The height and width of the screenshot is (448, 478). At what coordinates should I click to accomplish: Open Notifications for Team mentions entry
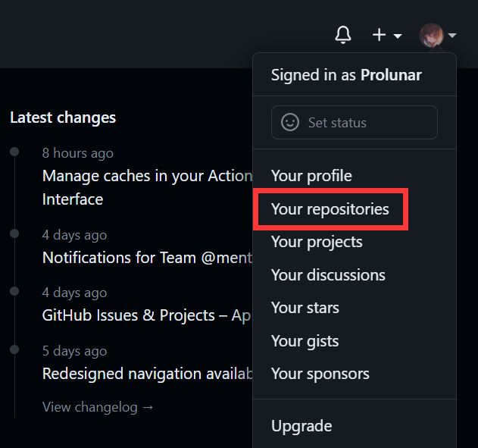pos(147,258)
